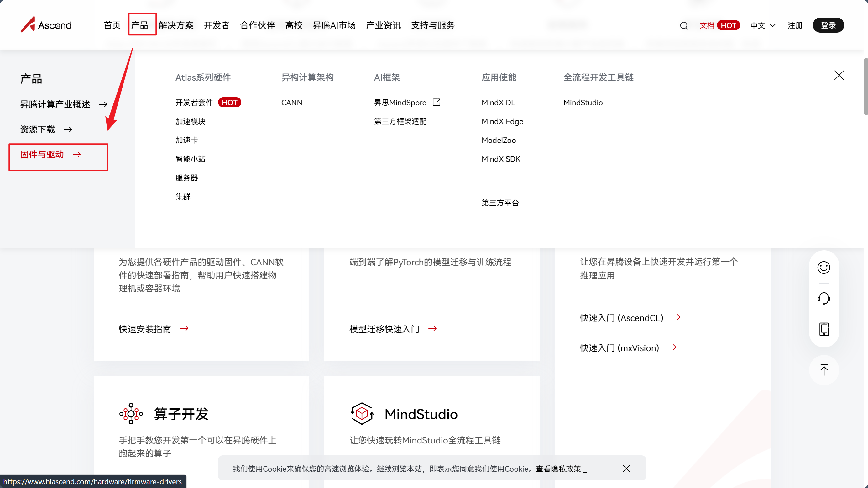Select 集群 under Atlas系列硬件

pyautogui.click(x=183, y=197)
